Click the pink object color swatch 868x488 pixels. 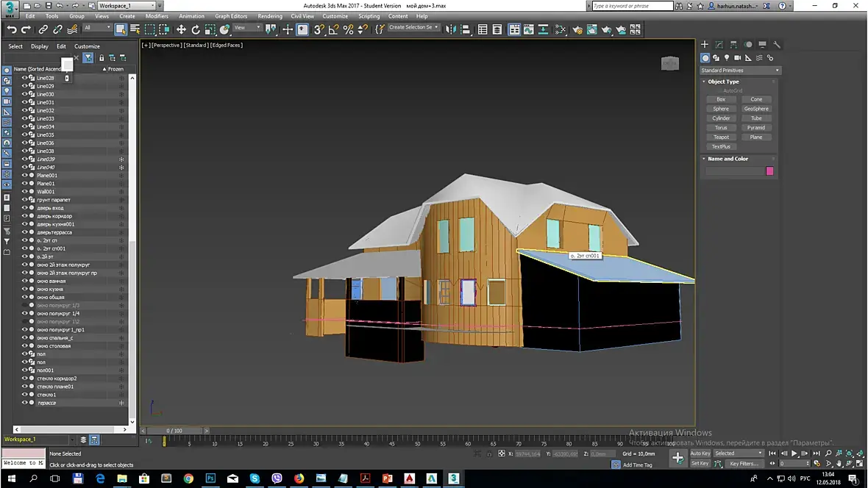[769, 171]
